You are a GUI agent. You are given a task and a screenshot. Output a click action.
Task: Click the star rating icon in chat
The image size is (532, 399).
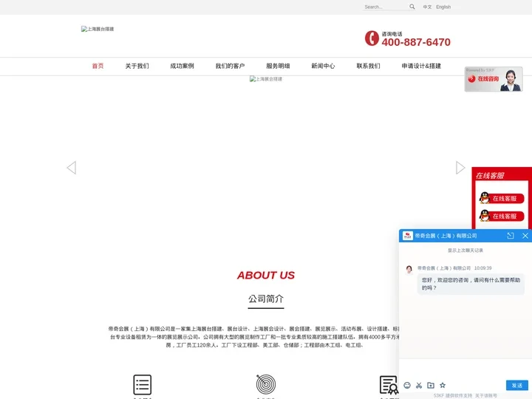(443, 385)
